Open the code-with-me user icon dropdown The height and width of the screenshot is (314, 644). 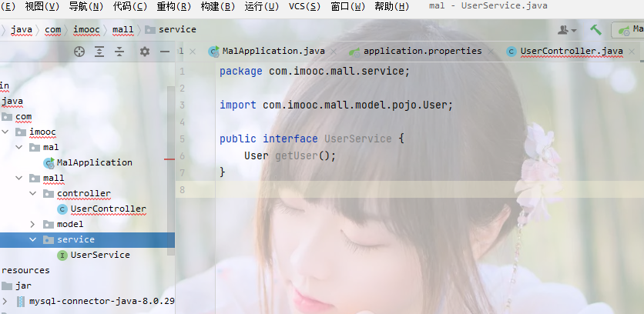click(567, 30)
